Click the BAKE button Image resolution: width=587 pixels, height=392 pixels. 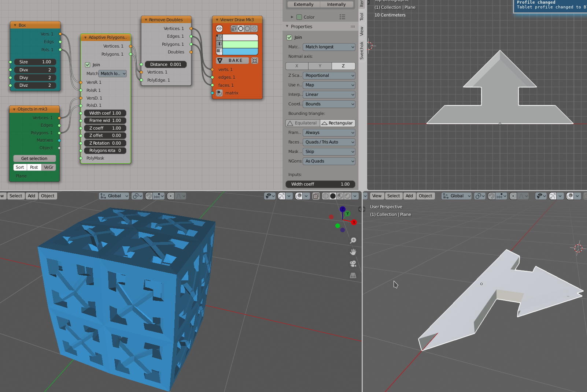[232, 60]
